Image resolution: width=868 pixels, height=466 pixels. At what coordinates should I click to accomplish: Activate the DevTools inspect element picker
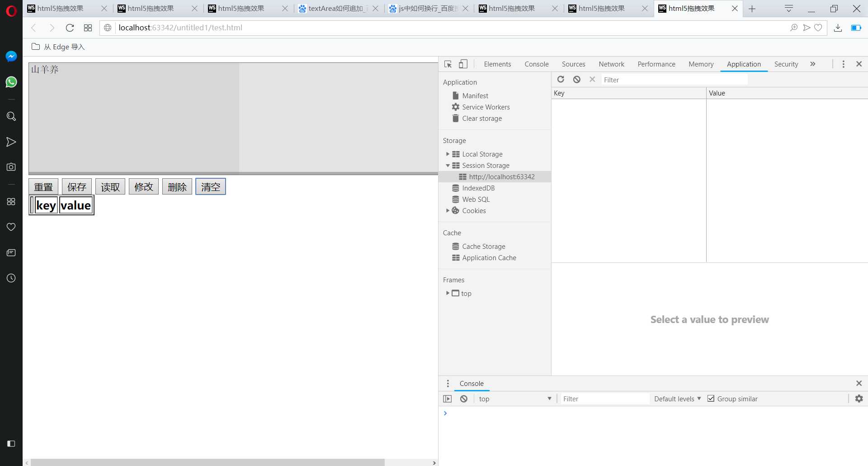(x=448, y=64)
